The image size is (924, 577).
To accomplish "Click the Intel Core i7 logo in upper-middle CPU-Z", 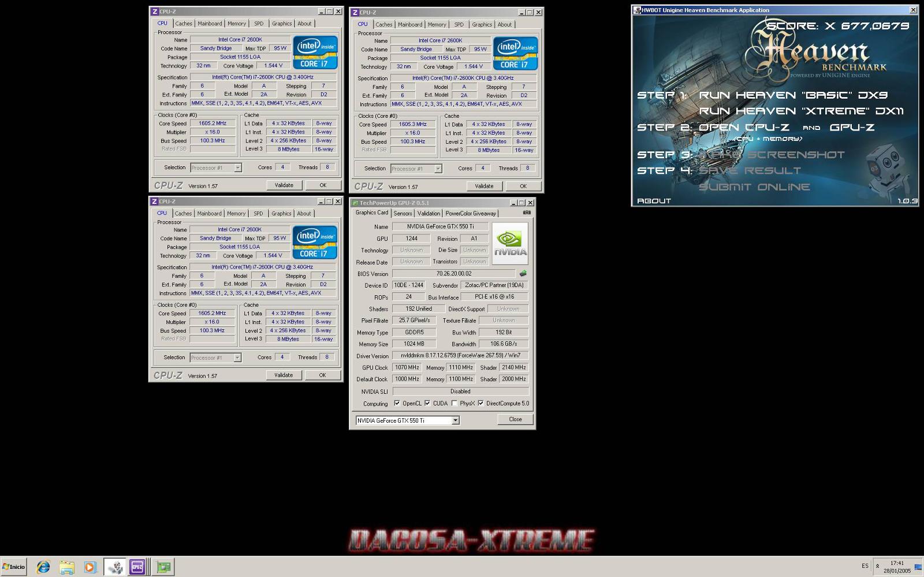I will tap(515, 54).
